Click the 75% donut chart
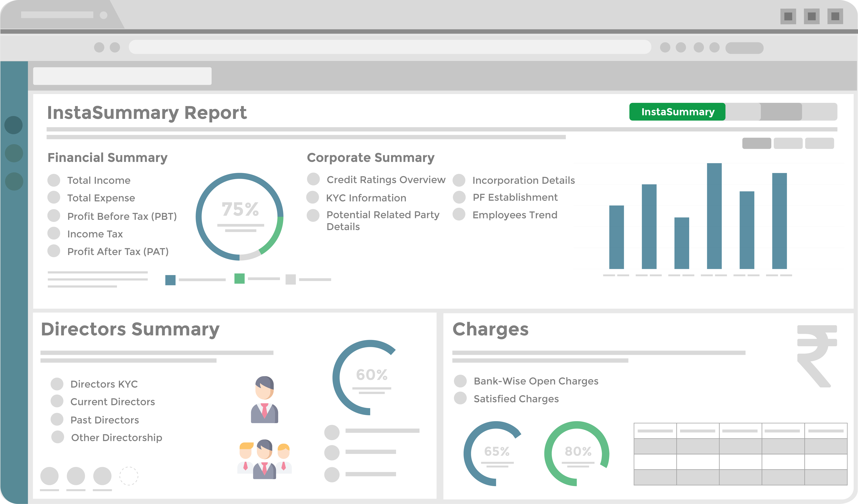Image resolution: width=858 pixels, height=504 pixels. (240, 217)
